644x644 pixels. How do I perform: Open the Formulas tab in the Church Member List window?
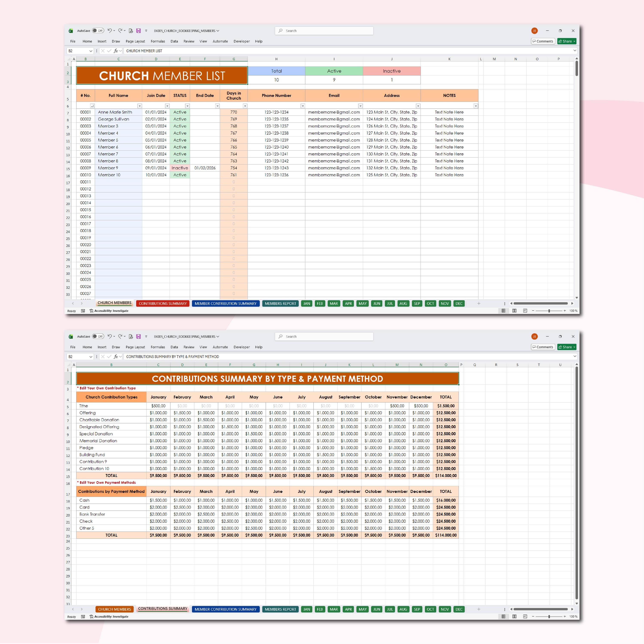point(158,41)
